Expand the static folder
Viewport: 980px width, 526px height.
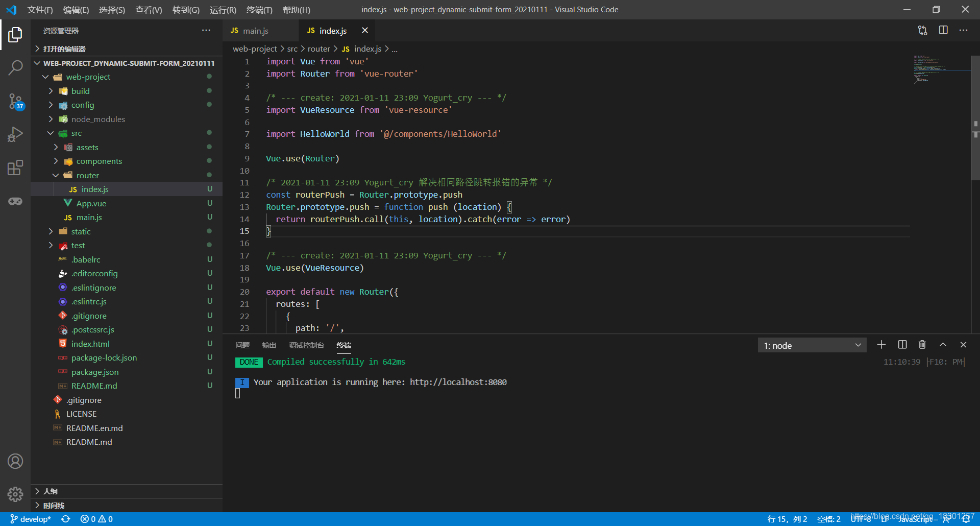(x=127, y=231)
